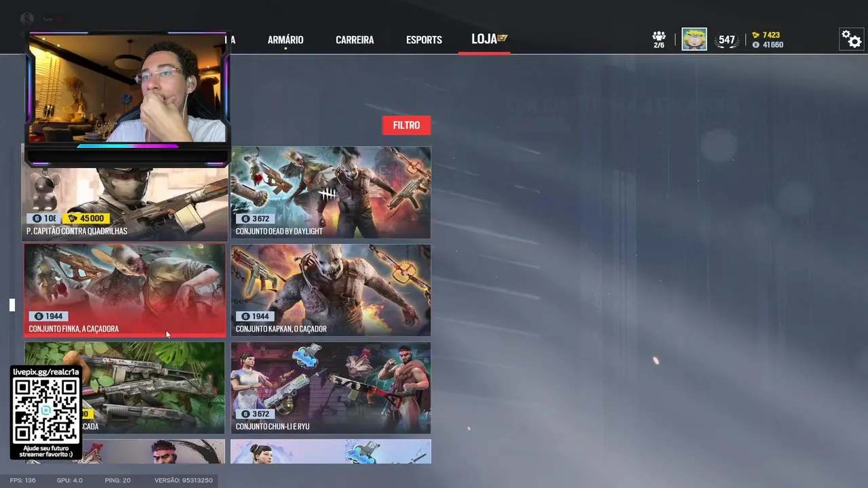
Task: Click the 1944 price tag on Kapkan bundle
Action: [x=255, y=317]
